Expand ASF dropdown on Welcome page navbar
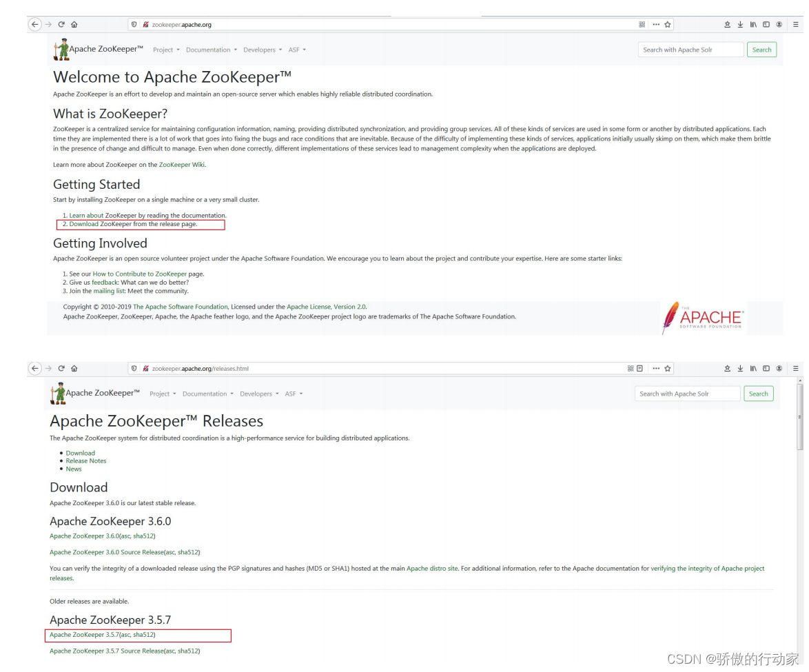809x672 pixels. [x=297, y=50]
